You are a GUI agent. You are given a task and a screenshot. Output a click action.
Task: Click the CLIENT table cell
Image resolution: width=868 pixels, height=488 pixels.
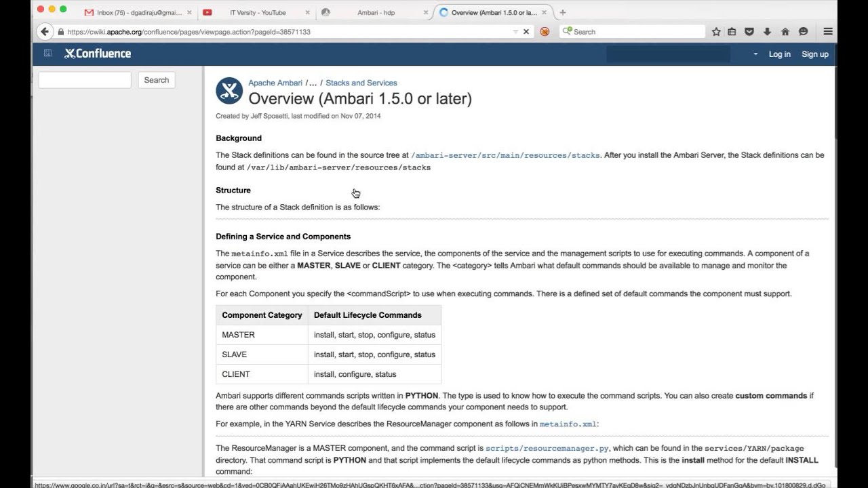coord(262,374)
